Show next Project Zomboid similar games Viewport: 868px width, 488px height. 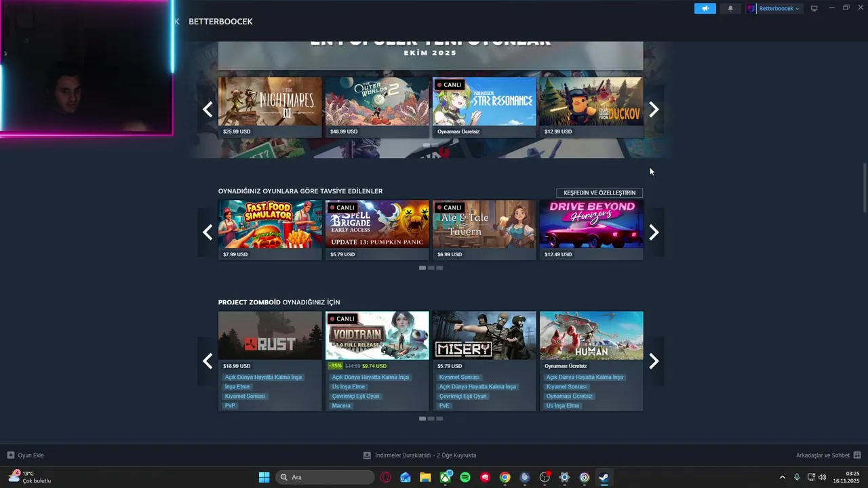click(x=654, y=361)
